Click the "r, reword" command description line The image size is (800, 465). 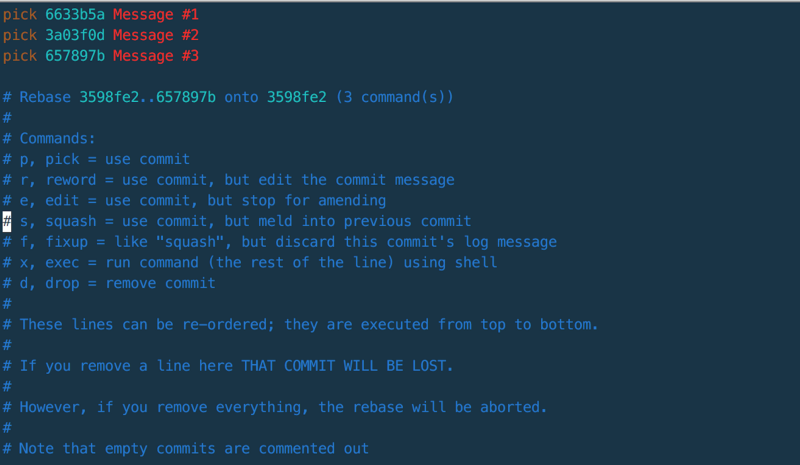tap(236, 180)
